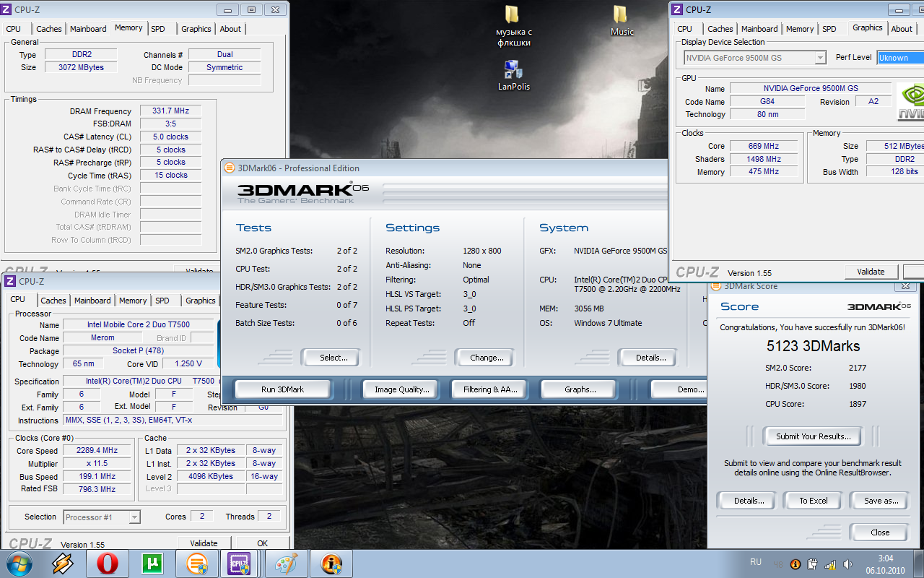
Task: Click the Shaders clock 1498 MHz value
Action: [x=764, y=159]
